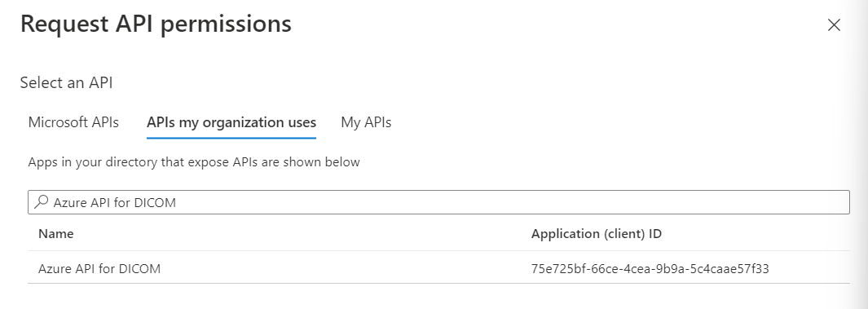
Task: Focus the typed query 'Azure API for DICOM'
Action: coord(115,203)
